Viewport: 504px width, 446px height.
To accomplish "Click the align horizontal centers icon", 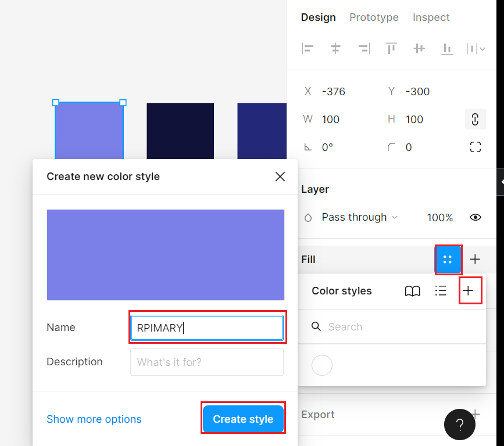I will [335, 49].
